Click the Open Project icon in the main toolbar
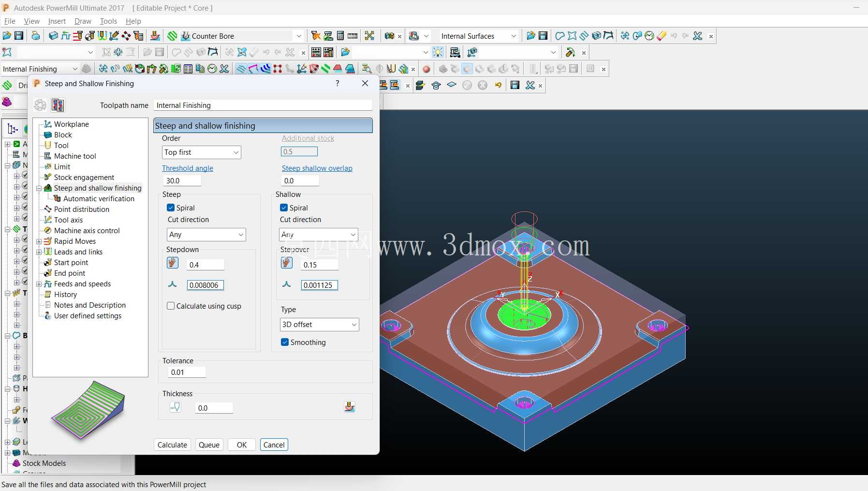This screenshot has height=491, width=868. tap(7, 36)
